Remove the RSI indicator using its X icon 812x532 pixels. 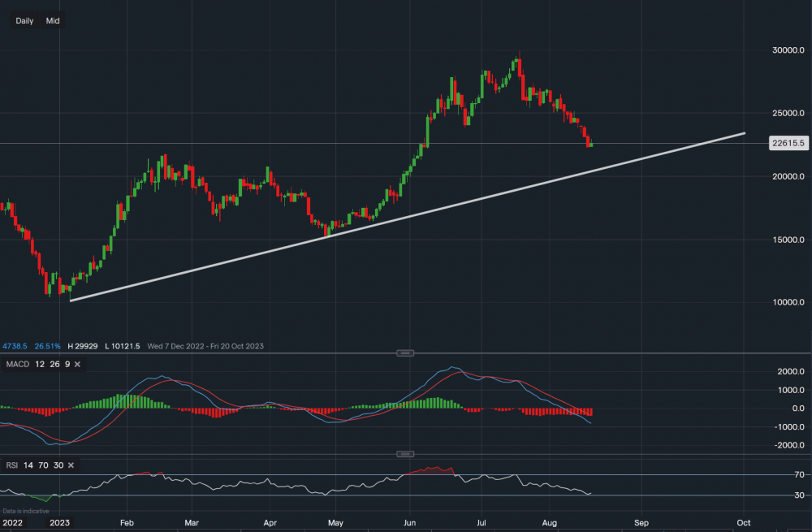pos(71,465)
